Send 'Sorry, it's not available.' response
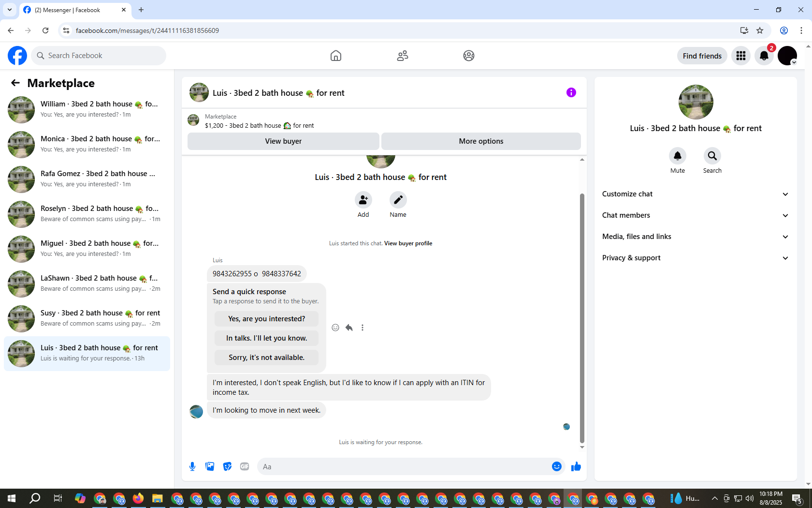This screenshot has width=812, height=508. (266, 358)
